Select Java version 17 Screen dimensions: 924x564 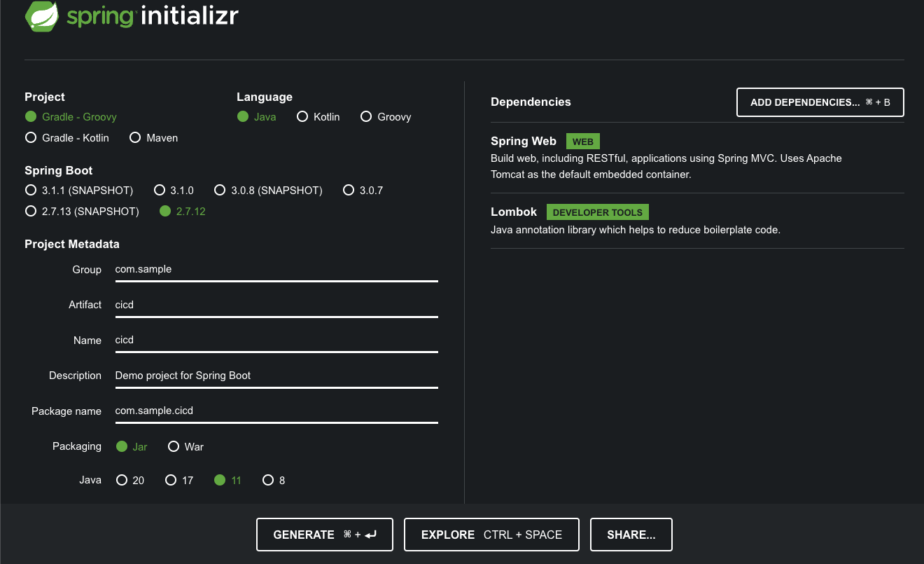point(179,481)
